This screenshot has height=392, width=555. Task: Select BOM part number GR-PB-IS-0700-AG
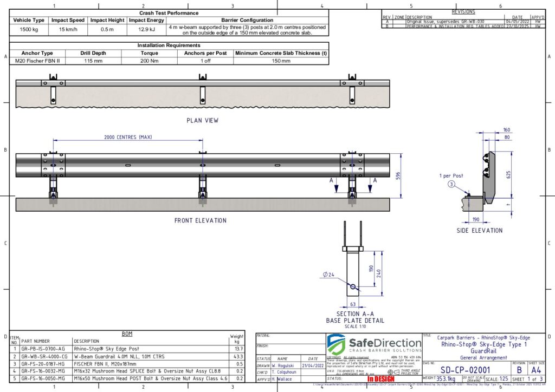click(43, 349)
